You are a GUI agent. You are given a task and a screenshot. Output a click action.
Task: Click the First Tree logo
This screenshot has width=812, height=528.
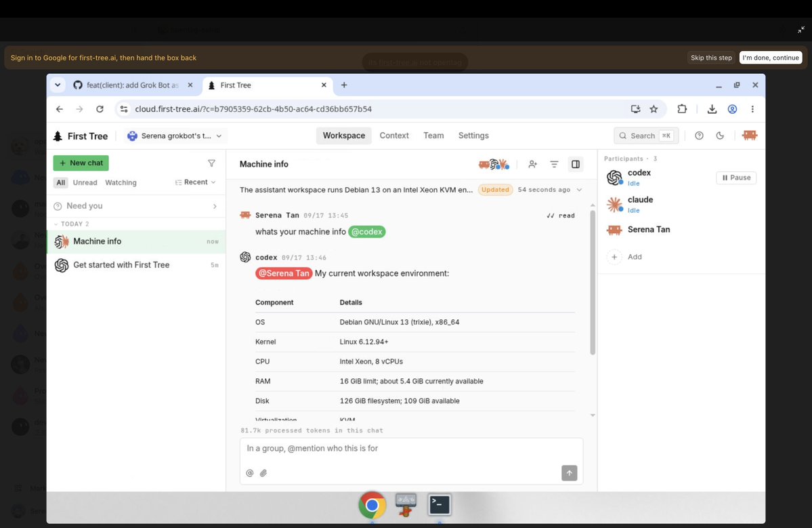click(81, 136)
